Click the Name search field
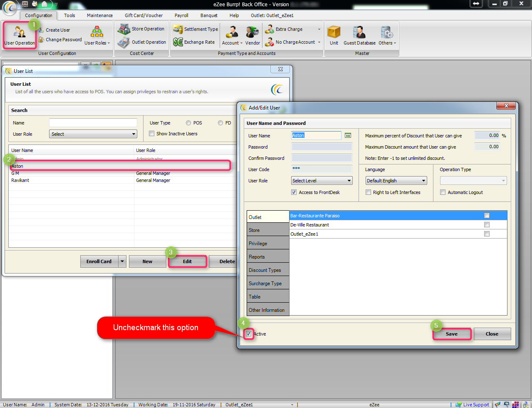The width and height of the screenshot is (532, 408). coord(93,123)
